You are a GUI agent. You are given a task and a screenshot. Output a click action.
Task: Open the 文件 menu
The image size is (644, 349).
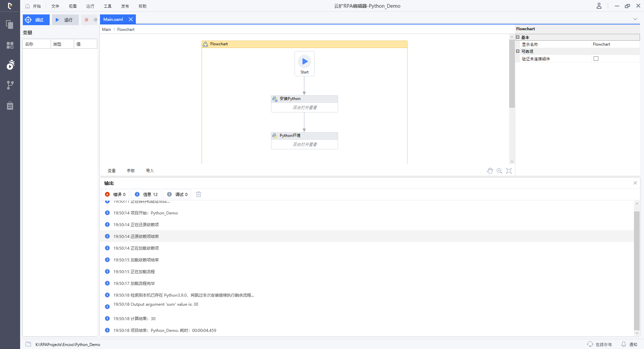pyautogui.click(x=55, y=6)
